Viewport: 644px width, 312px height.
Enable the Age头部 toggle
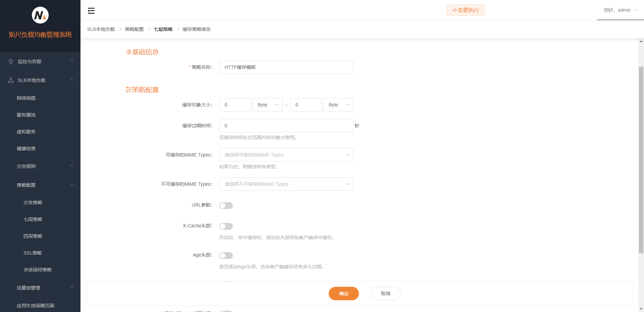pyautogui.click(x=226, y=255)
